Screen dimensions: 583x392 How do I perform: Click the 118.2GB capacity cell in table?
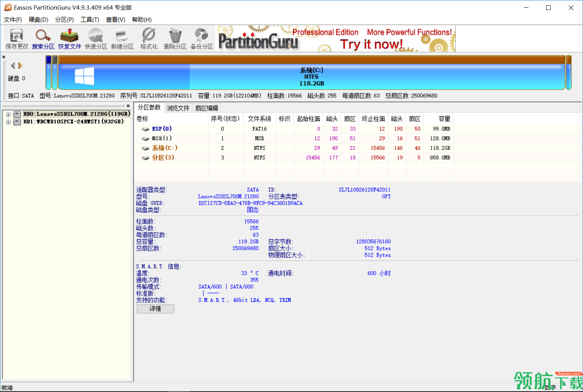(440, 148)
